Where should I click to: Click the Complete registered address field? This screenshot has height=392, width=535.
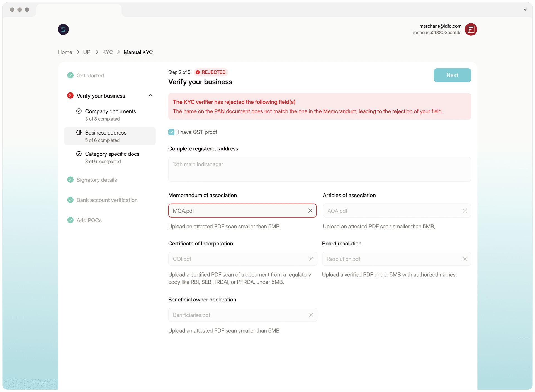tap(320, 169)
